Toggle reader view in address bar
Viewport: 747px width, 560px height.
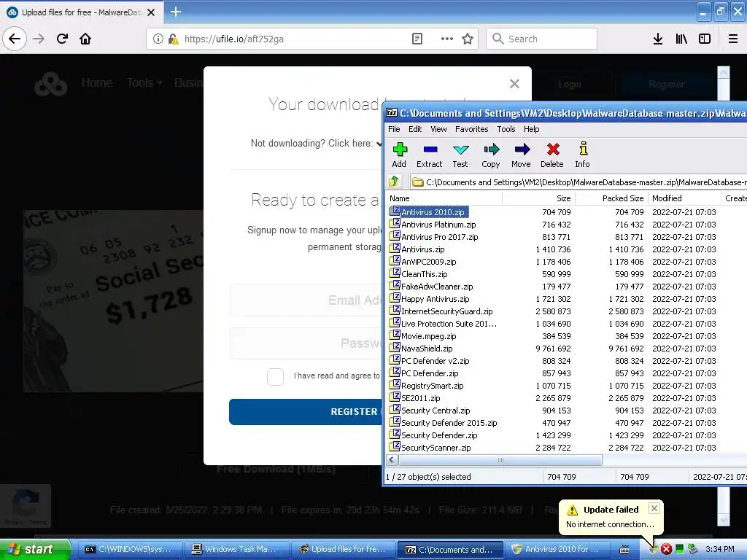tap(417, 39)
